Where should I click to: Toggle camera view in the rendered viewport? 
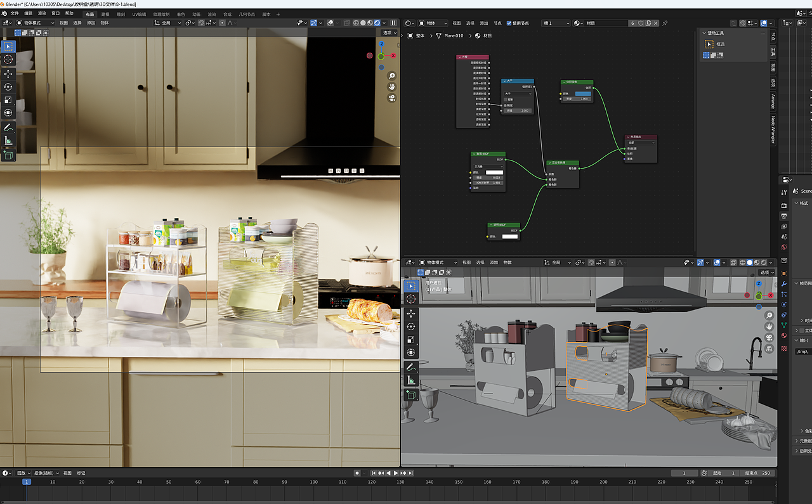coord(392,98)
